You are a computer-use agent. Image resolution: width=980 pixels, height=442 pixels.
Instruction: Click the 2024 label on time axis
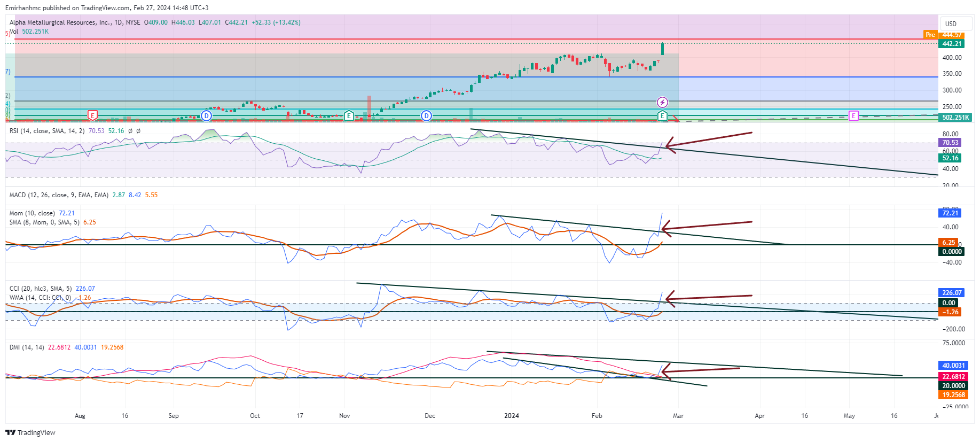pos(512,416)
